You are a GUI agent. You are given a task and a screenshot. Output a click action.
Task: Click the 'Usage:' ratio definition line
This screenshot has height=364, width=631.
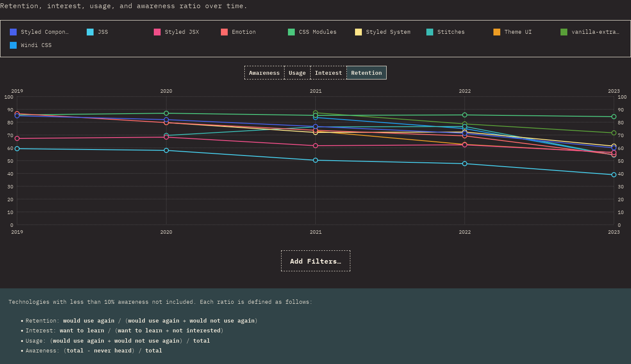click(x=117, y=341)
